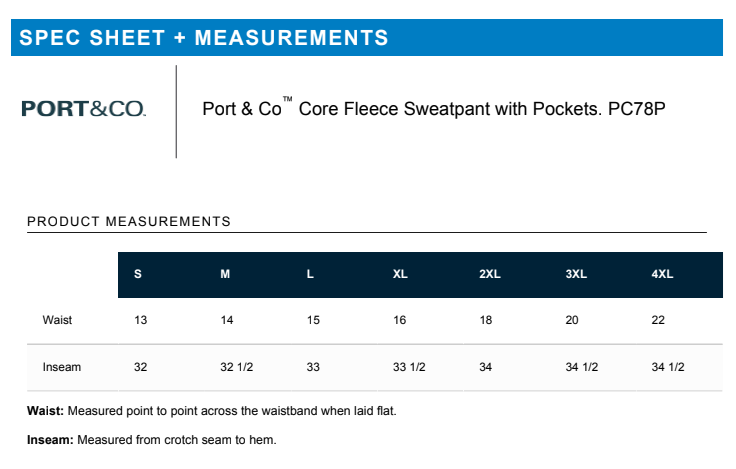Select the waist value 18 for 2XL
This screenshot has height=469, width=736.
(486, 320)
